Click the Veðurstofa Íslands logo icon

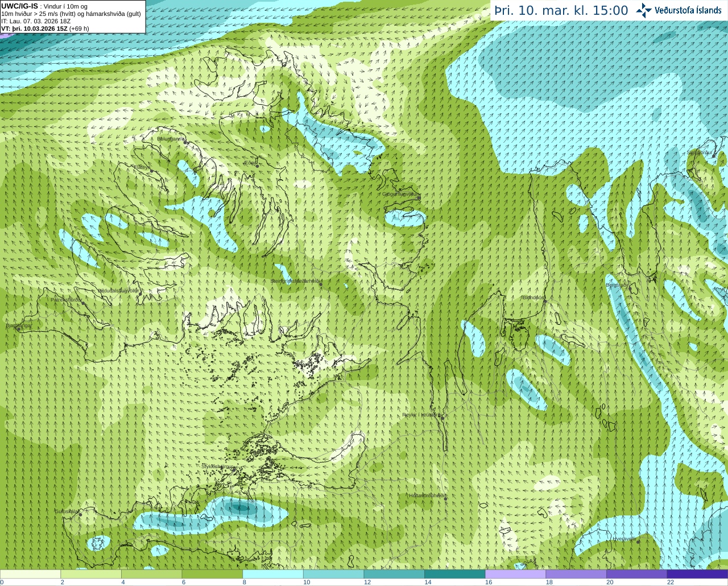tap(643, 10)
